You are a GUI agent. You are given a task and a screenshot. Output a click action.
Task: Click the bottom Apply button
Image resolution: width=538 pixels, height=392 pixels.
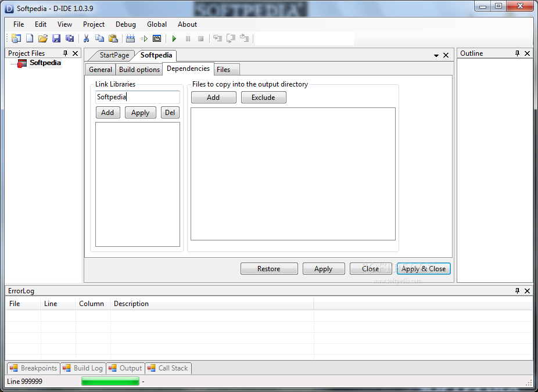[x=324, y=269]
